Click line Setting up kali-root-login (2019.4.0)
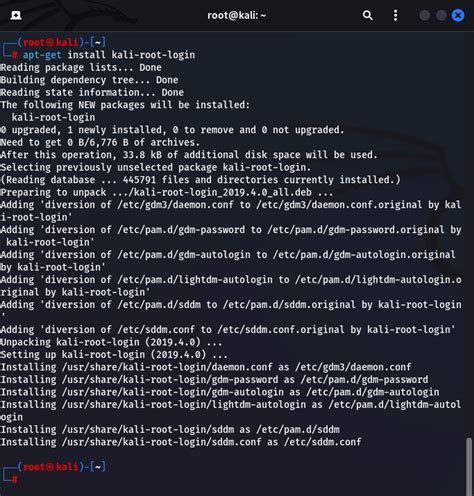Screen dimensions: 474x496 (114, 355)
